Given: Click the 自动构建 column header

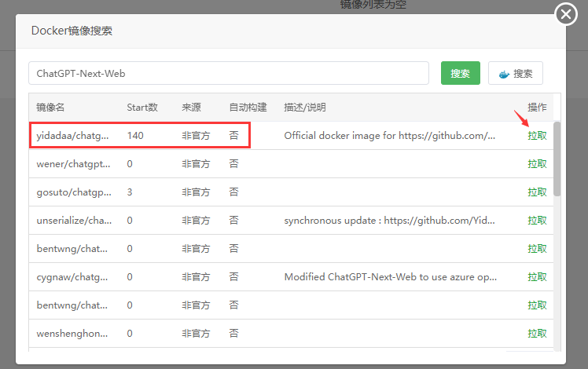Looking at the screenshot, I should 248,108.
